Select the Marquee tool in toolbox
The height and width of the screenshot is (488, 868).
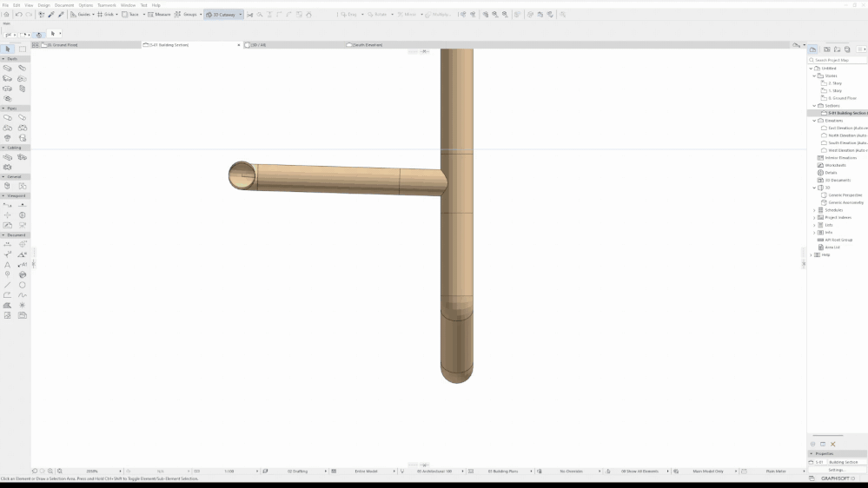[x=23, y=49]
